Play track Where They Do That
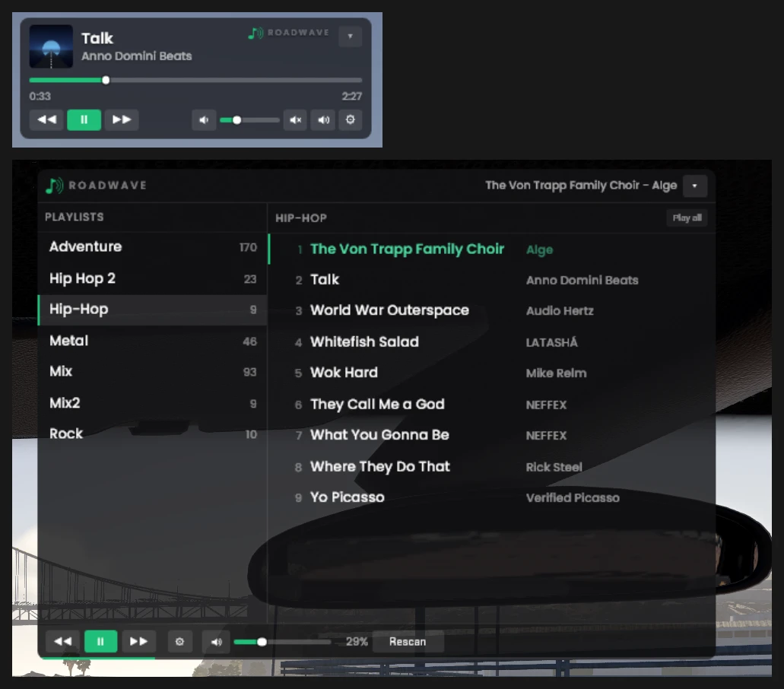 click(492, 466)
